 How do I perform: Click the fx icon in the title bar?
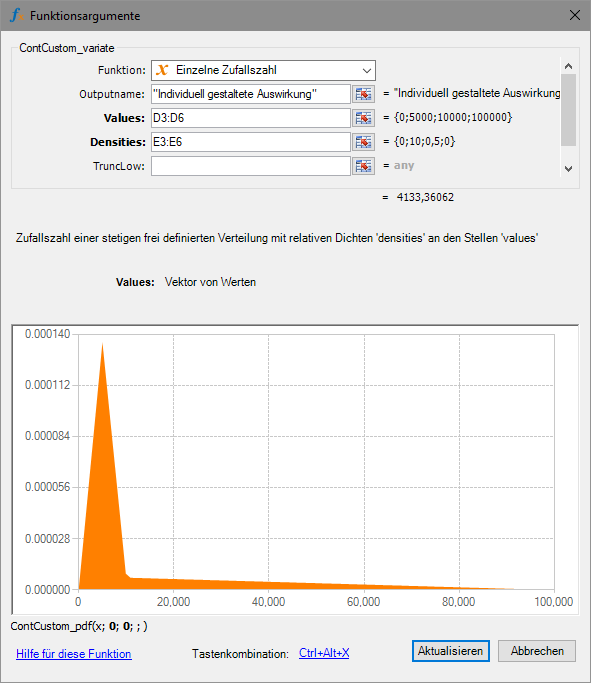click(17, 16)
